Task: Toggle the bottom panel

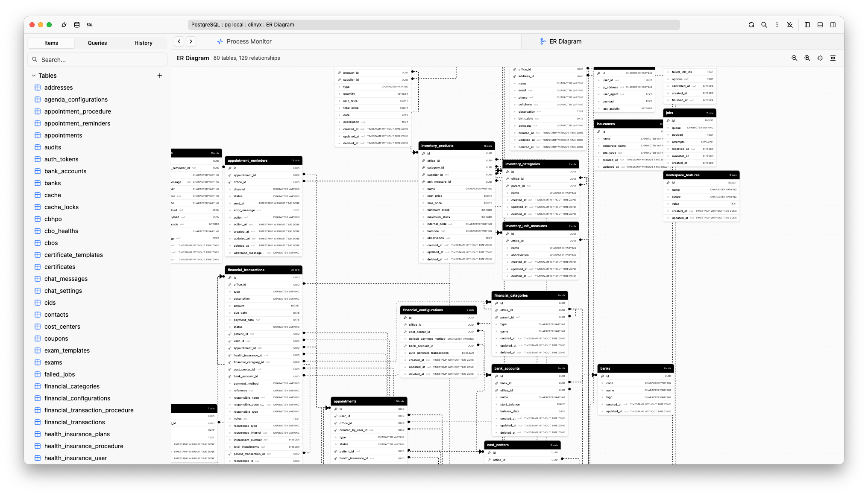Action: tap(820, 25)
